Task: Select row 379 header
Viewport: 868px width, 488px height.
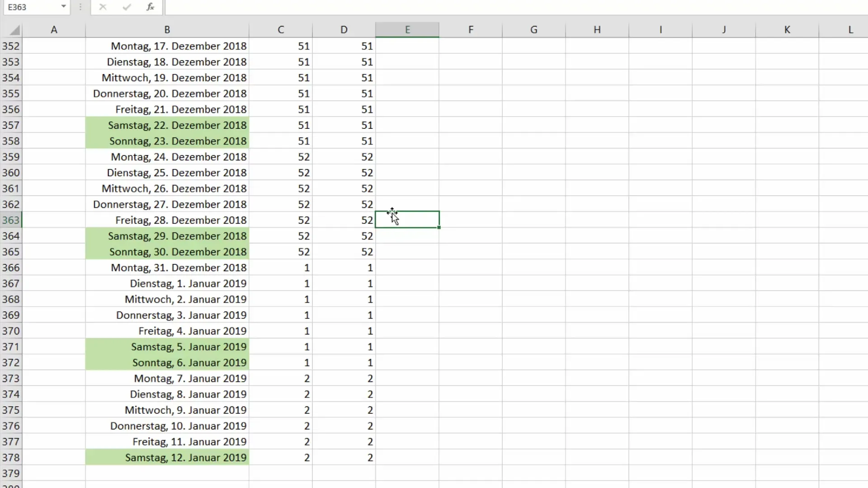Action: coord(11,473)
